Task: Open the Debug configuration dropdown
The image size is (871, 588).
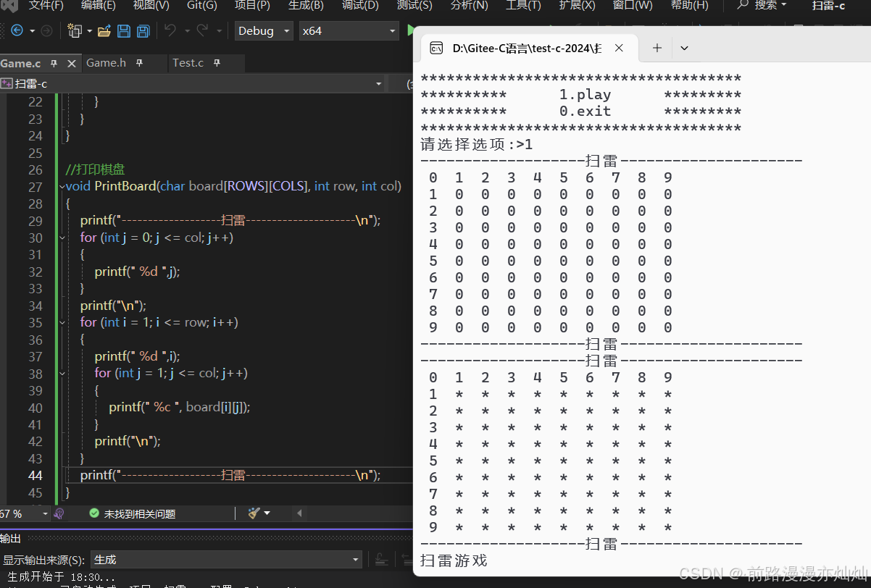Action: coord(264,31)
